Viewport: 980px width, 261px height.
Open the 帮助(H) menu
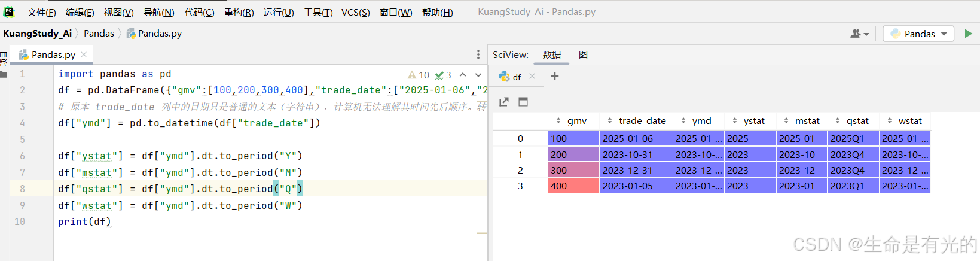coord(437,12)
